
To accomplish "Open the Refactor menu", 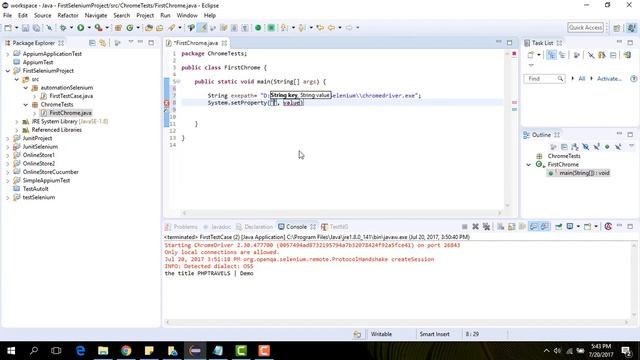I will coord(68,16).
